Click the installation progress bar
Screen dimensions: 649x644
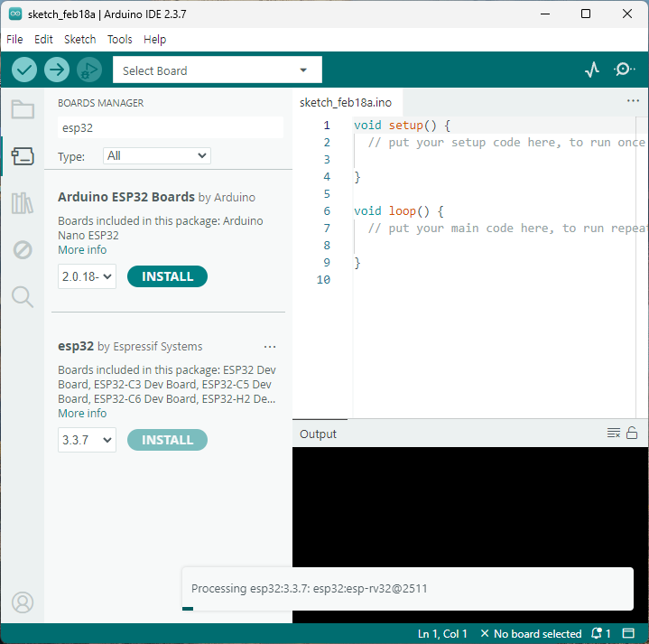(x=408, y=609)
